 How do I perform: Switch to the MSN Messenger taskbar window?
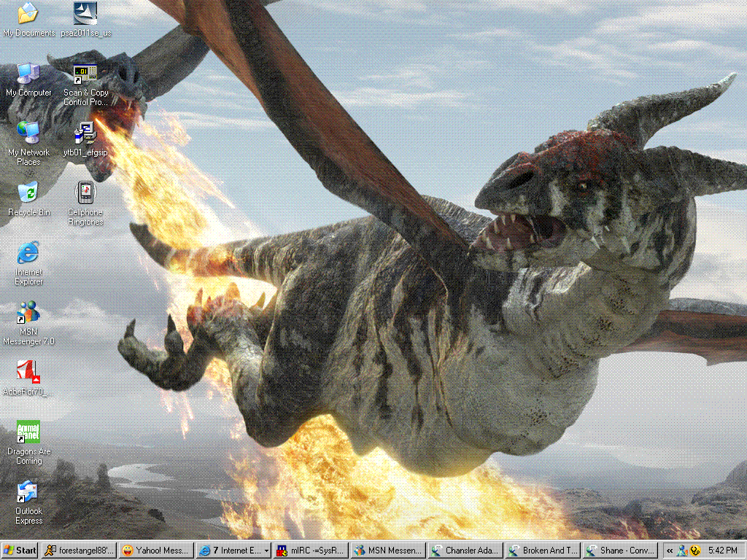click(x=388, y=551)
